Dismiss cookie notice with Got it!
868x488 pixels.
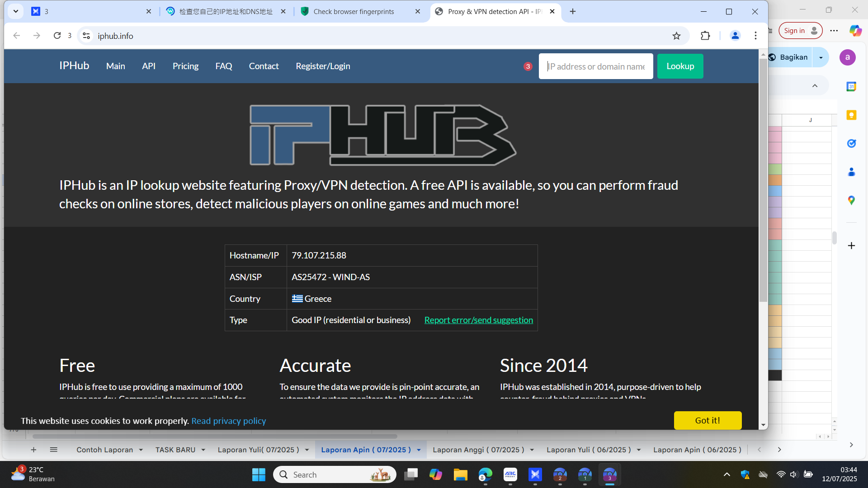pyautogui.click(x=708, y=421)
